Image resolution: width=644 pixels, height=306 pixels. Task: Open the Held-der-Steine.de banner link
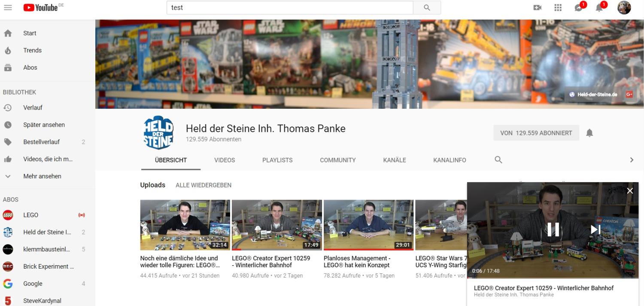597,95
